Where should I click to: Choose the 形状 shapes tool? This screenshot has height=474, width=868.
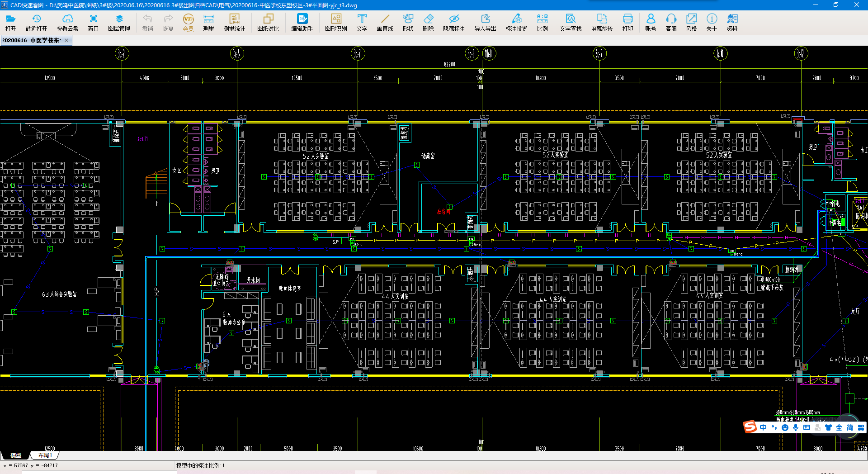[x=408, y=23]
